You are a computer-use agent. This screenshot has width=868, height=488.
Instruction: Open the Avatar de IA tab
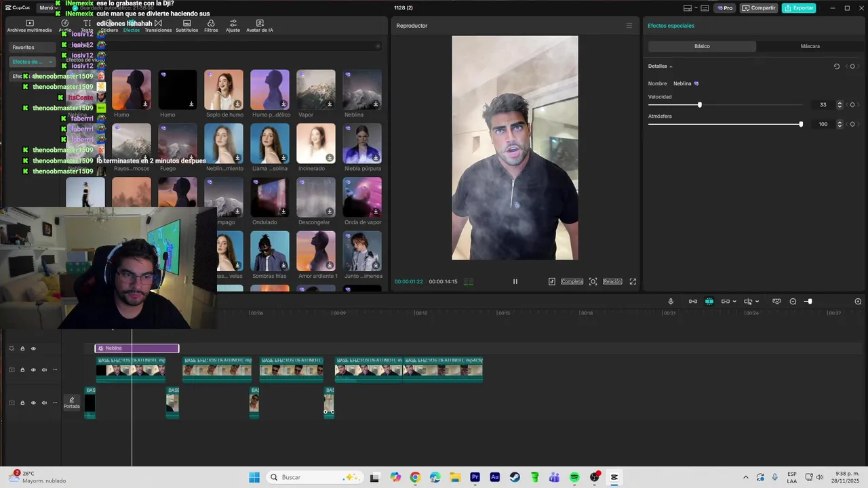click(260, 26)
